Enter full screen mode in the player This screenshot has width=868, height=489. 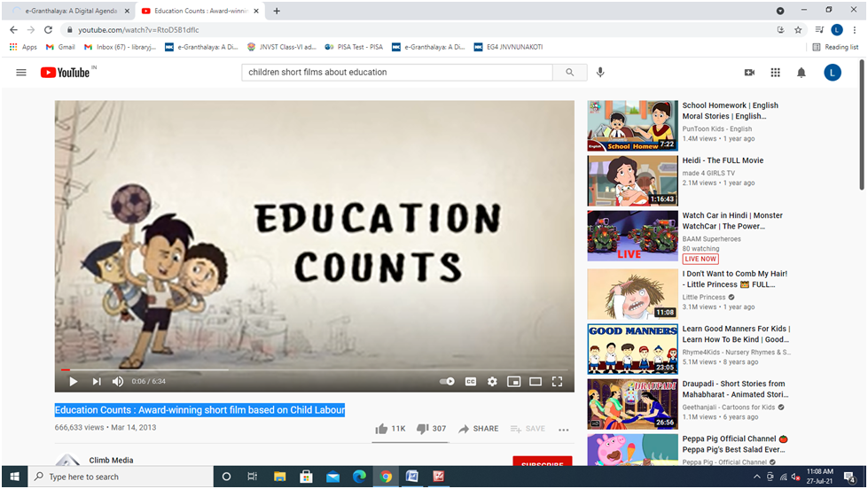pos(557,382)
